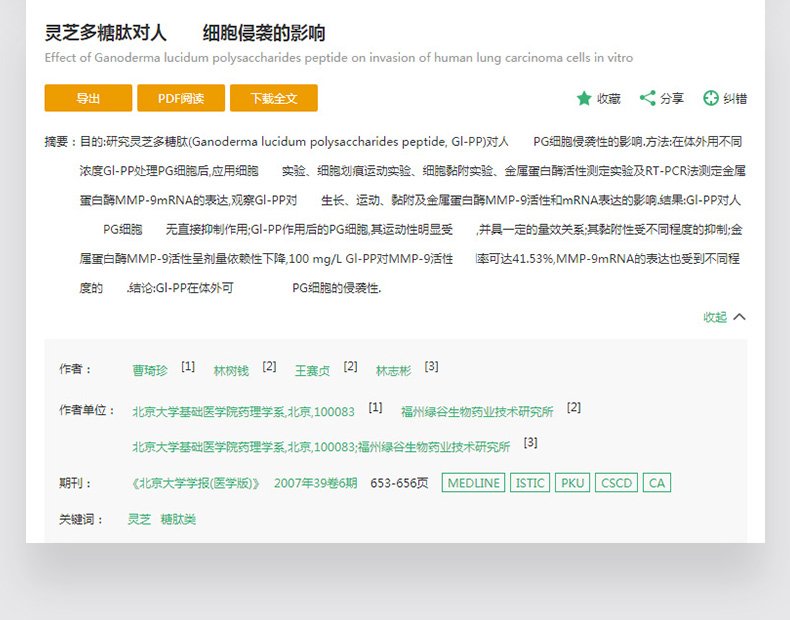This screenshot has height=620, width=790.
Task: Click the green star 收藏 icon
Action: [x=584, y=98]
